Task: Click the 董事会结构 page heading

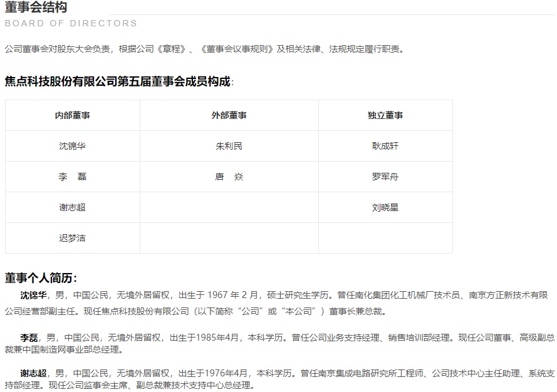Action: point(36,7)
